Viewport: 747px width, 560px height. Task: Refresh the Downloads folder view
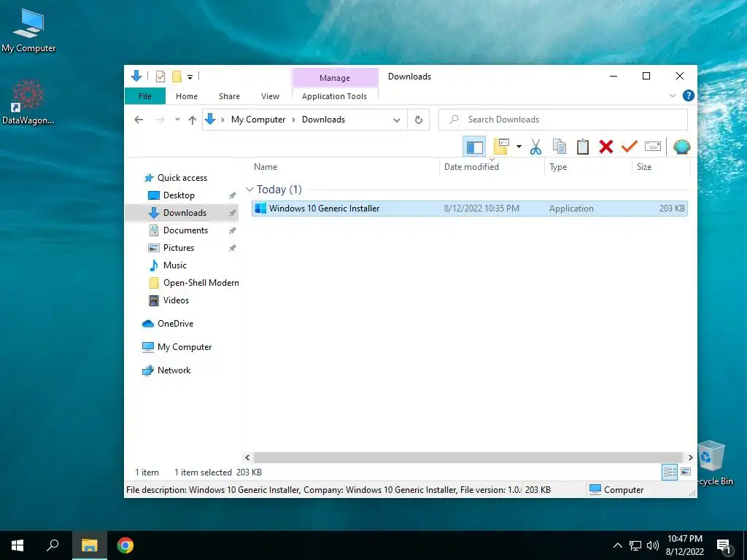(419, 120)
